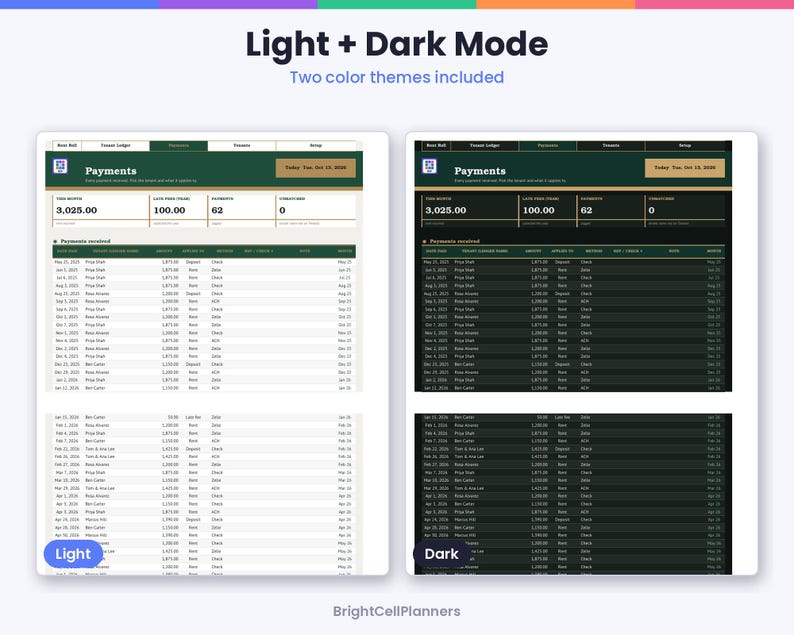Open Tenant Ledger tab in dark preview
The image size is (794, 635).
(485, 145)
